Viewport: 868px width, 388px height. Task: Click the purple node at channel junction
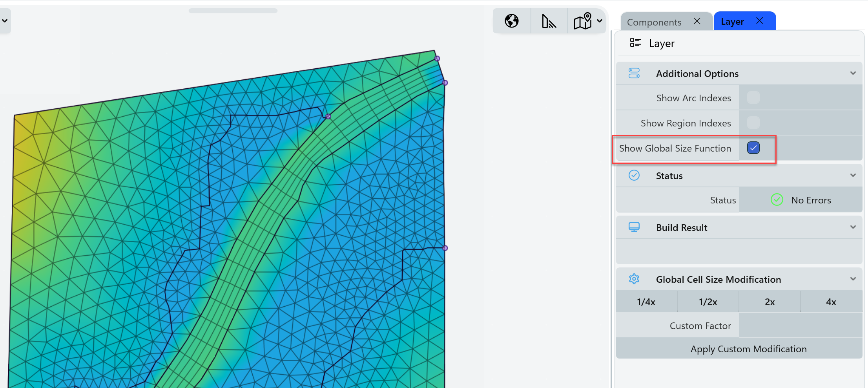pyautogui.click(x=328, y=116)
